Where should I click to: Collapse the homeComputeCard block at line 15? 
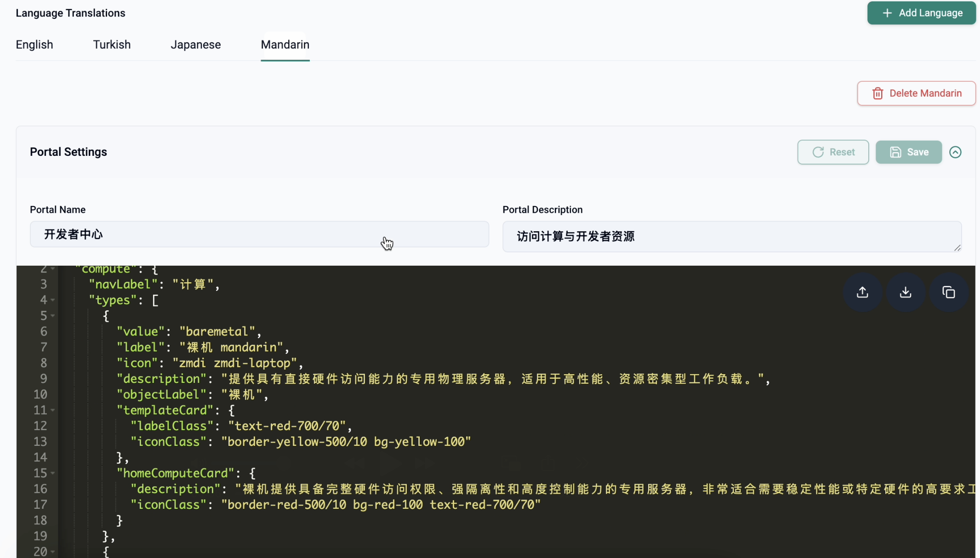53,473
